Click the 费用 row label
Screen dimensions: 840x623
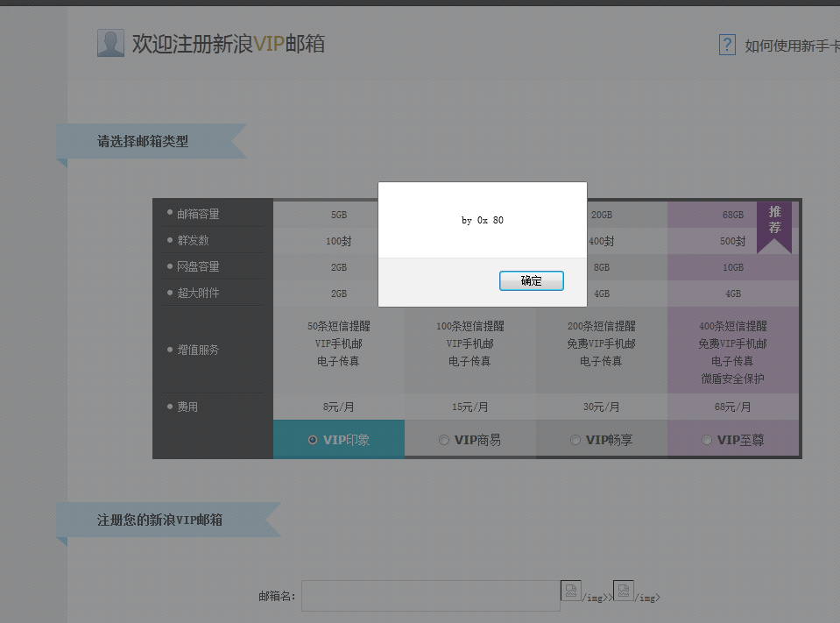(x=187, y=407)
